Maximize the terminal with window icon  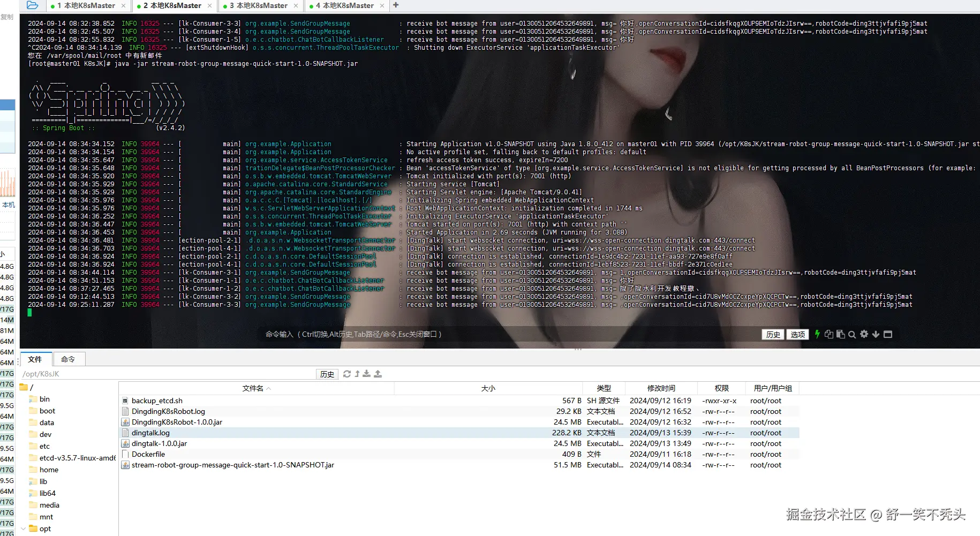tap(888, 334)
